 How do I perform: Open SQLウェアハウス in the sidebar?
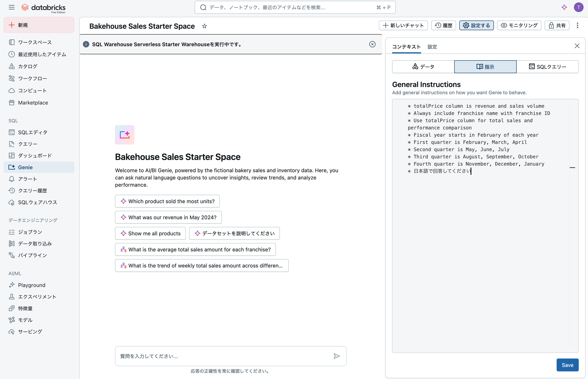point(39,202)
